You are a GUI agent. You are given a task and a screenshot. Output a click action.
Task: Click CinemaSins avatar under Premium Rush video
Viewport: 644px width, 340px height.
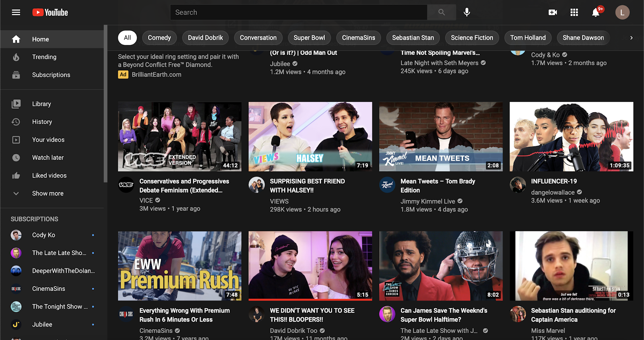coord(126,314)
